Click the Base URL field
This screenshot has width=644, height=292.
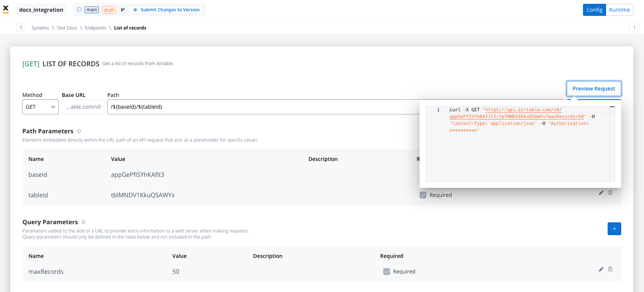[x=83, y=107]
